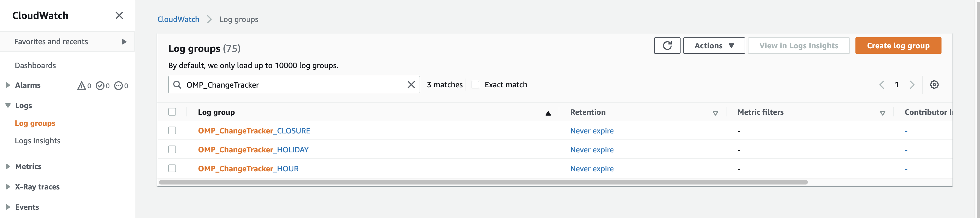Sort by Log group column ascending arrow
This screenshot has width=980, height=218.
548,113
